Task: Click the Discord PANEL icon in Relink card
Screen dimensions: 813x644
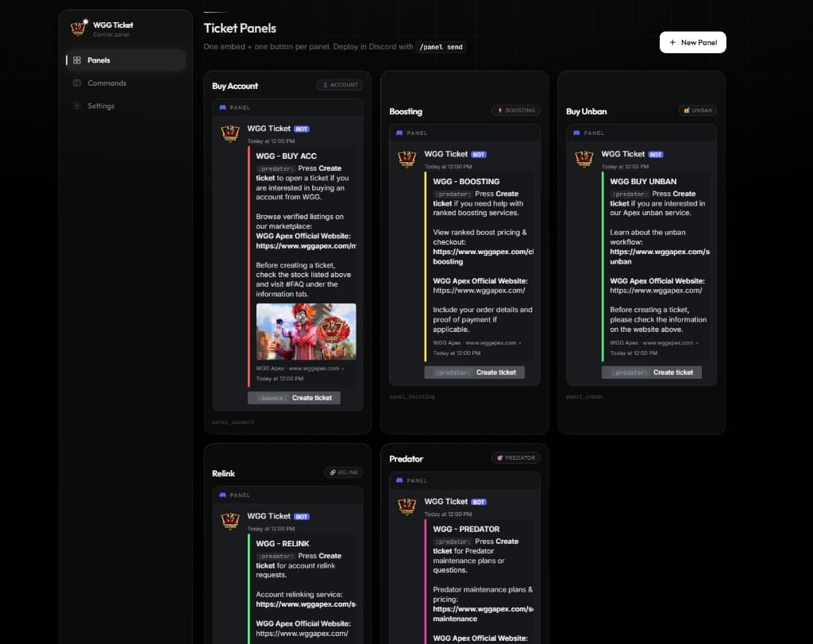Action: coord(223,495)
